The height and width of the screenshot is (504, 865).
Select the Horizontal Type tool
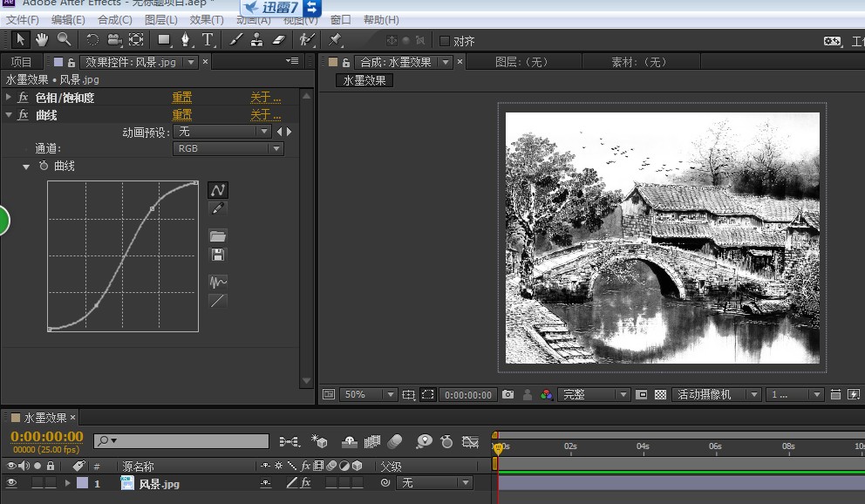[208, 39]
